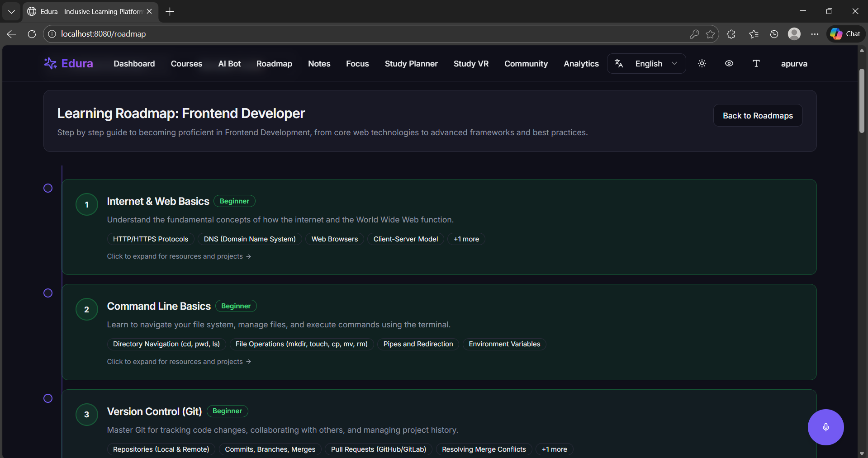Reload the current page
The image size is (868, 458).
pos(32,34)
